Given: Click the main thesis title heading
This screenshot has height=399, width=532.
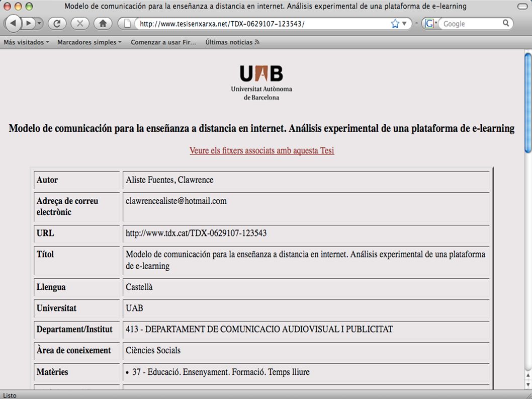Looking at the screenshot, I should (x=261, y=128).
